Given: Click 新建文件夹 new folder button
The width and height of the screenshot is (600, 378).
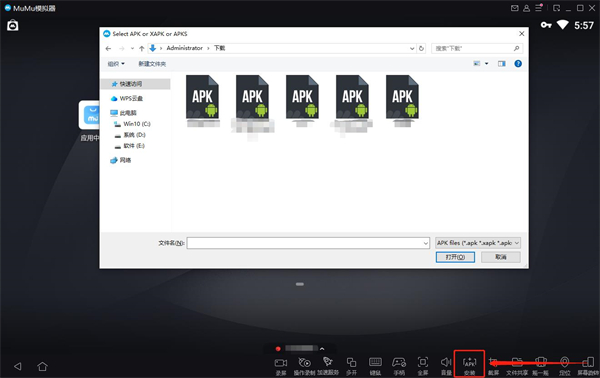Looking at the screenshot, I should [152, 64].
